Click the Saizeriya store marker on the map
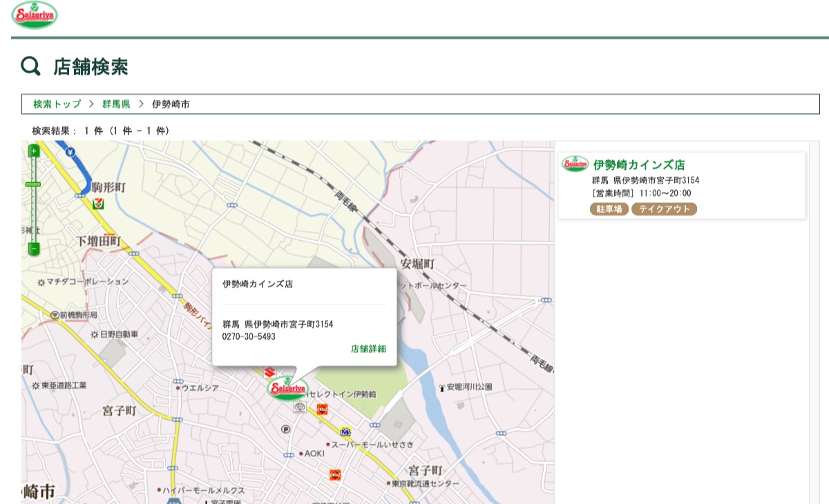The image size is (829, 504). pyautogui.click(x=288, y=389)
